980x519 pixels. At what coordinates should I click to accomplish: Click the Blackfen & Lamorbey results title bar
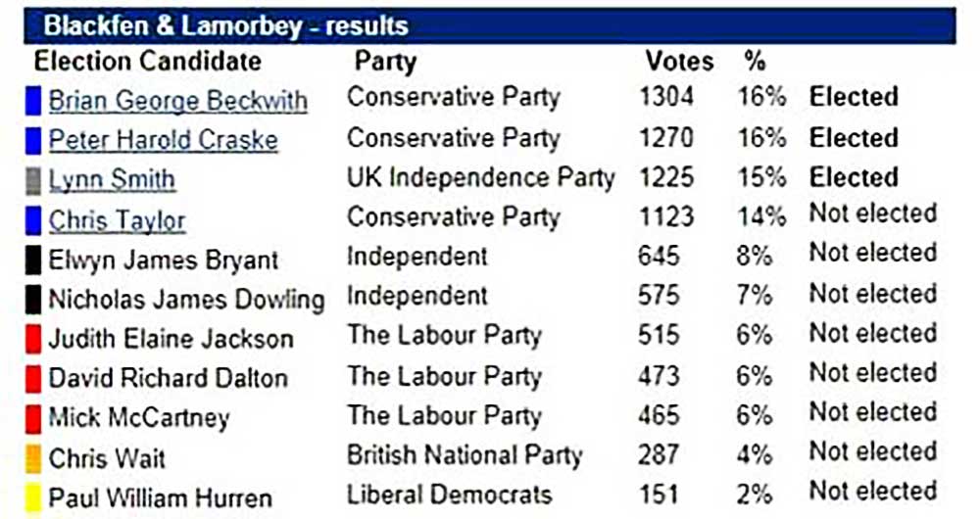pyautogui.click(x=490, y=24)
